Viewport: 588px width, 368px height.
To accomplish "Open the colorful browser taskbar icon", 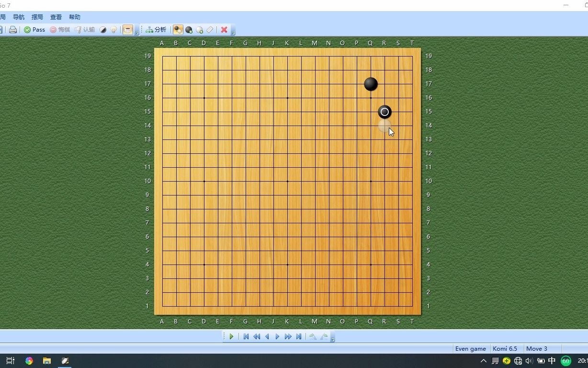I will (x=29, y=361).
